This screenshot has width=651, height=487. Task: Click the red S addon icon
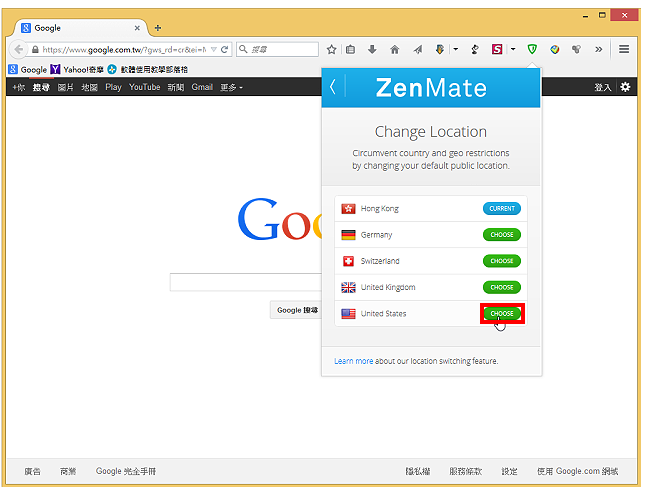[497, 49]
